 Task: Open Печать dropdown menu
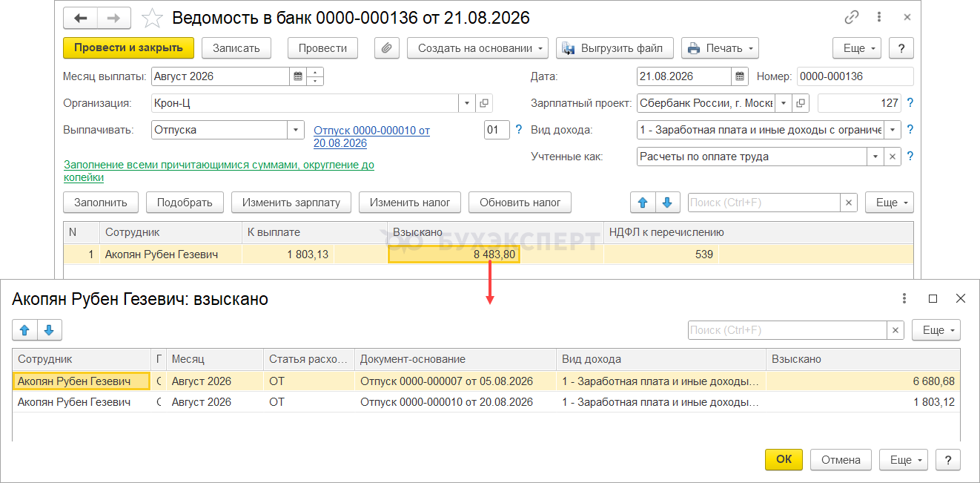coord(720,48)
